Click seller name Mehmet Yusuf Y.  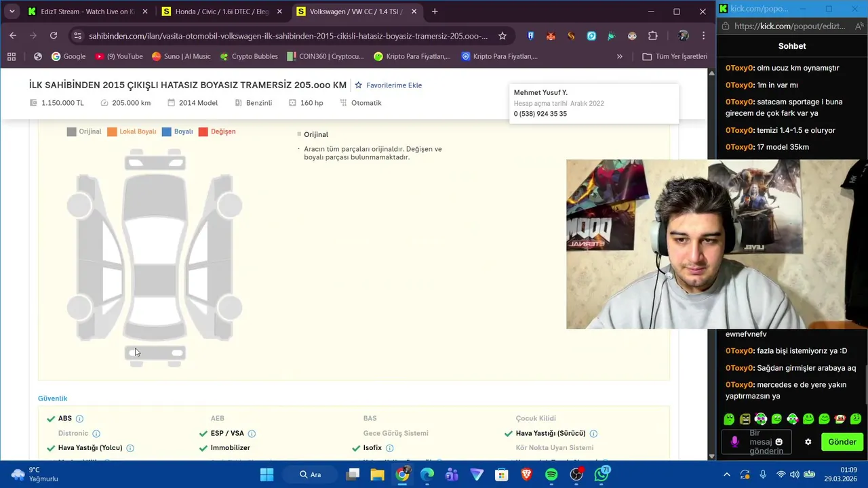(x=540, y=92)
